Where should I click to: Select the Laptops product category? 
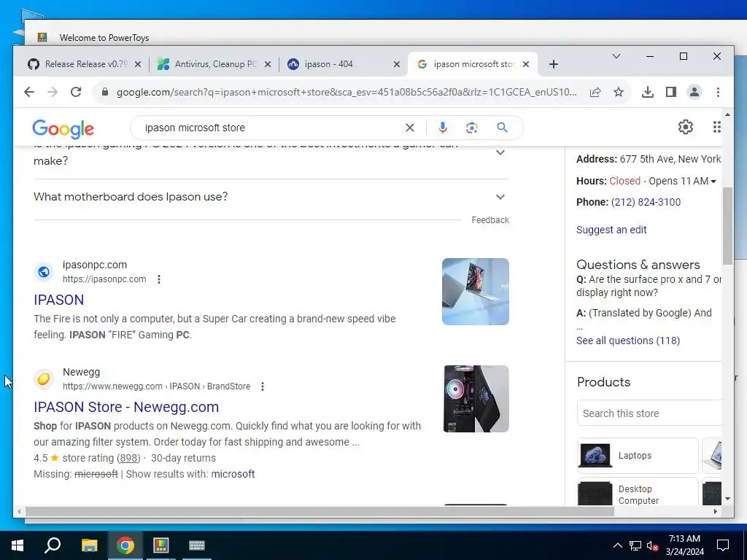[x=638, y=456]
